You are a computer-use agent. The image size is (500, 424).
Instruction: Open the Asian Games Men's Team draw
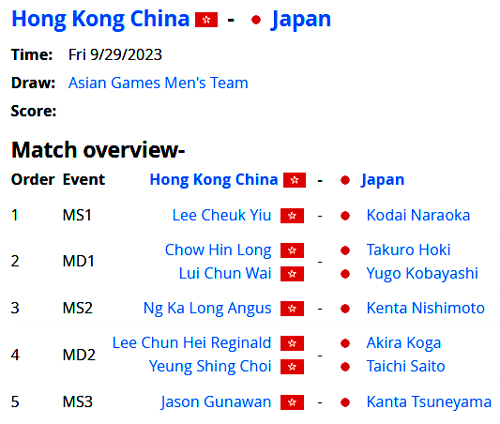[x=158, y=83]
